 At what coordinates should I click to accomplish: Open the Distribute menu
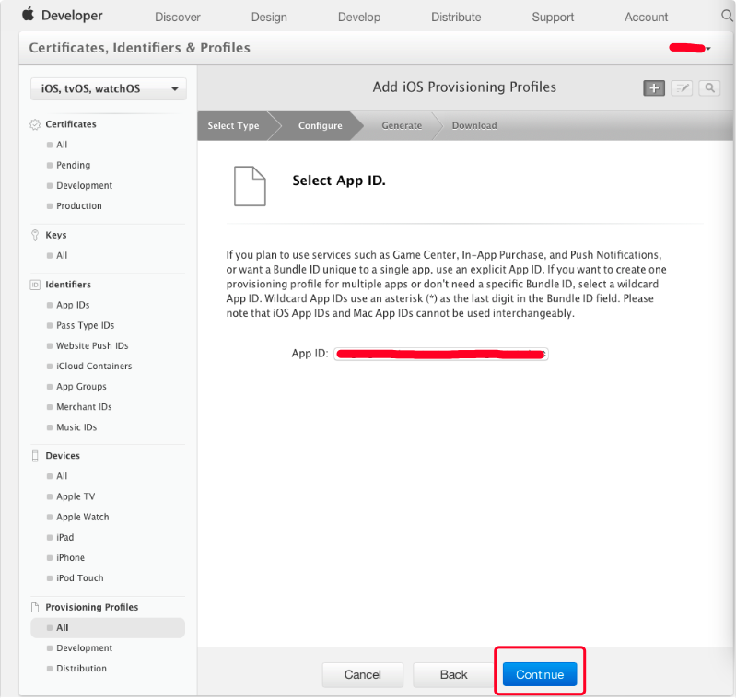coord(456,17)
